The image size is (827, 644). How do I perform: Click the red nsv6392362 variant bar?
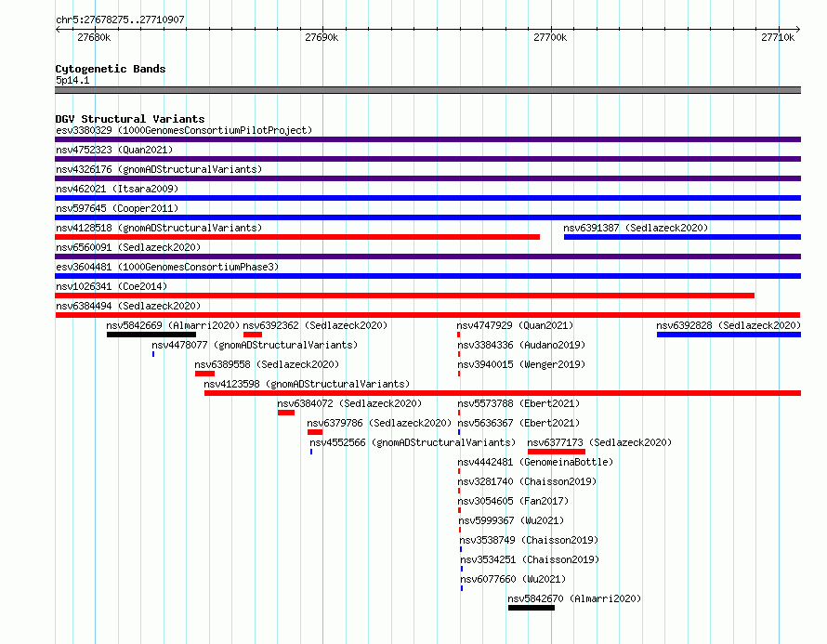253,335
